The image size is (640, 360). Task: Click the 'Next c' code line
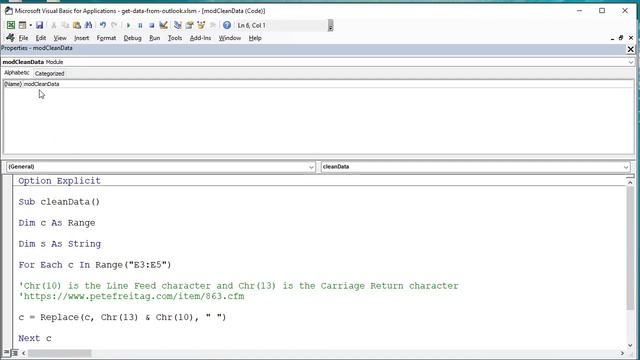point(35,338)
